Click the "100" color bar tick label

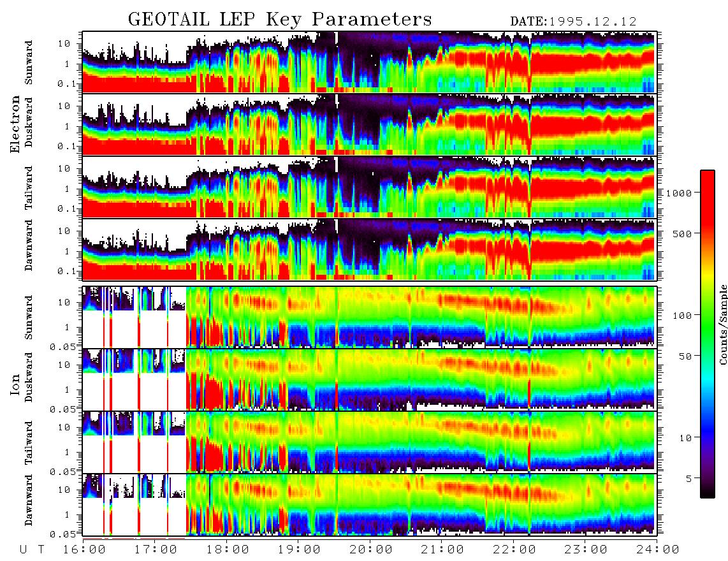pos(682,316)
